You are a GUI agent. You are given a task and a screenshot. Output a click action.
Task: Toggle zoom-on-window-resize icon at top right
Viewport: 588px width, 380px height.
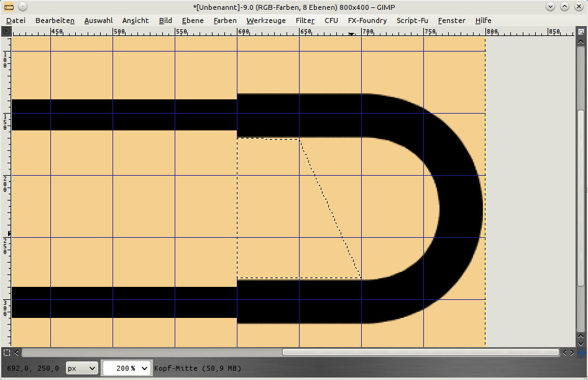[581, 30]
